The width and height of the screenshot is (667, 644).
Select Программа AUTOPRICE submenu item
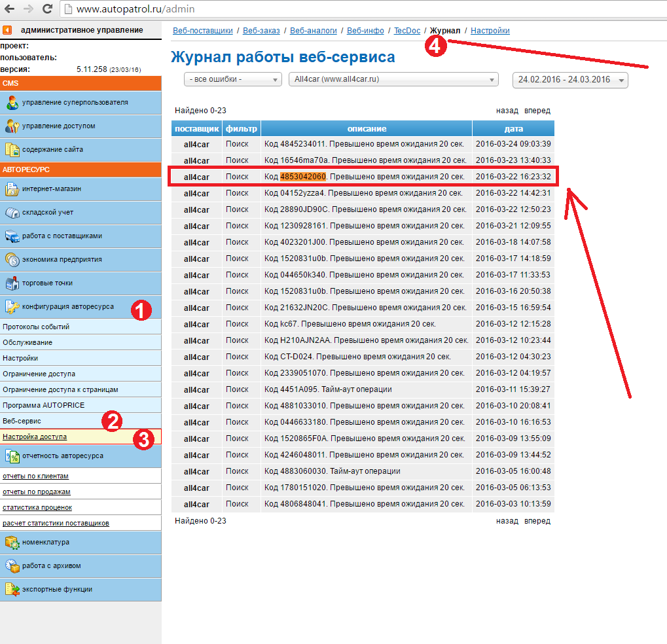(x=81, y=405)
